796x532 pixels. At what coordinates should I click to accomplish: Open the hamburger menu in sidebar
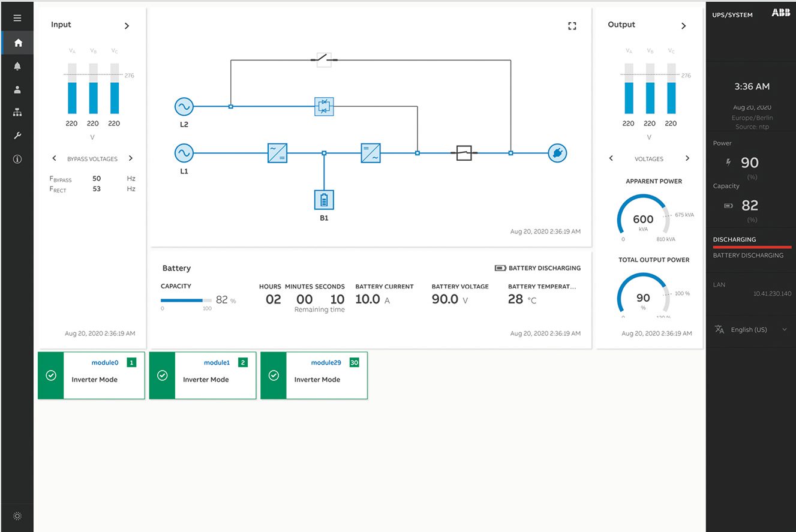[x=17, y=18]
